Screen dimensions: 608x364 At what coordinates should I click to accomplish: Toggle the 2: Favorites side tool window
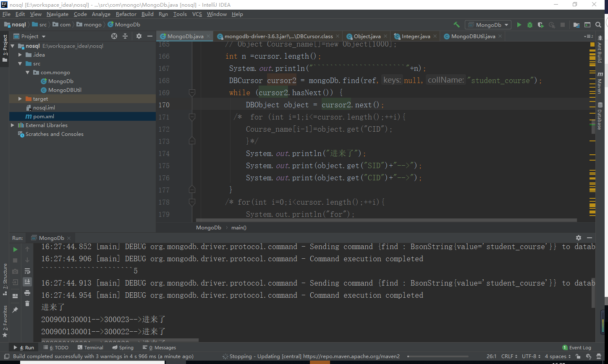click(5, 321)
